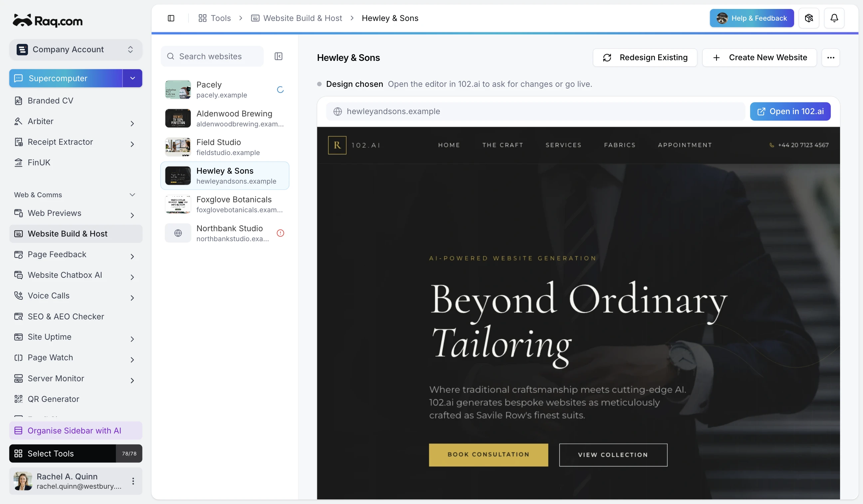Select Hewley & Sons in website list

225,176
